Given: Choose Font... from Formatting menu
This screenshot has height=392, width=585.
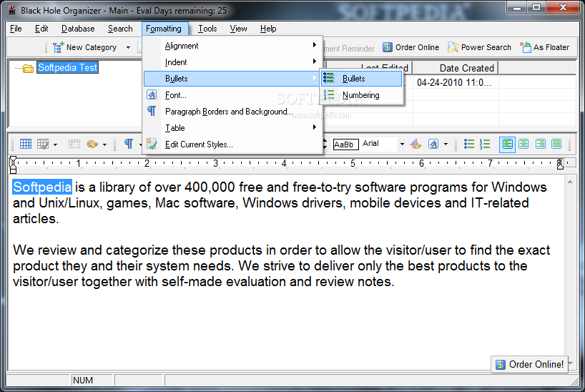Looking at the screenshot, I should [x=233, y=95].
